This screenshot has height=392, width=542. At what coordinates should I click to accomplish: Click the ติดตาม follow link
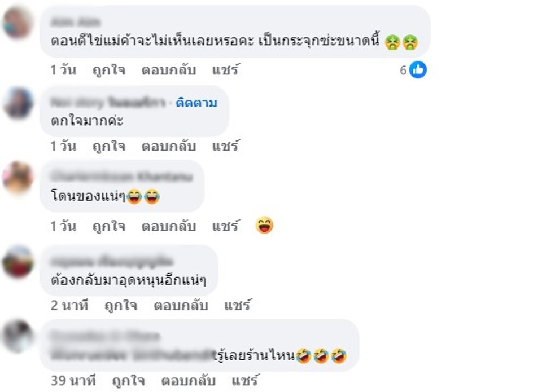[196, 103]
